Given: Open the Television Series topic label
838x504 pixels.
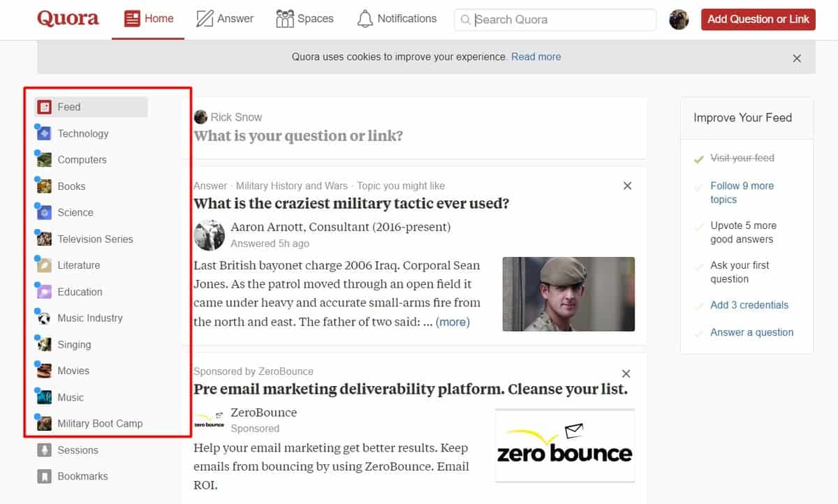Looking at the screenshot, I should tap(95, 239).
